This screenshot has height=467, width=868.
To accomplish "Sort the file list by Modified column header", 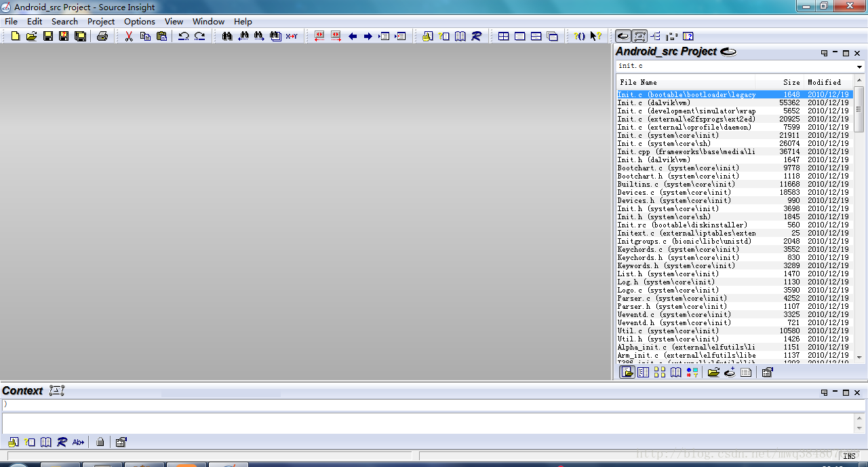I will coord(828,82).
